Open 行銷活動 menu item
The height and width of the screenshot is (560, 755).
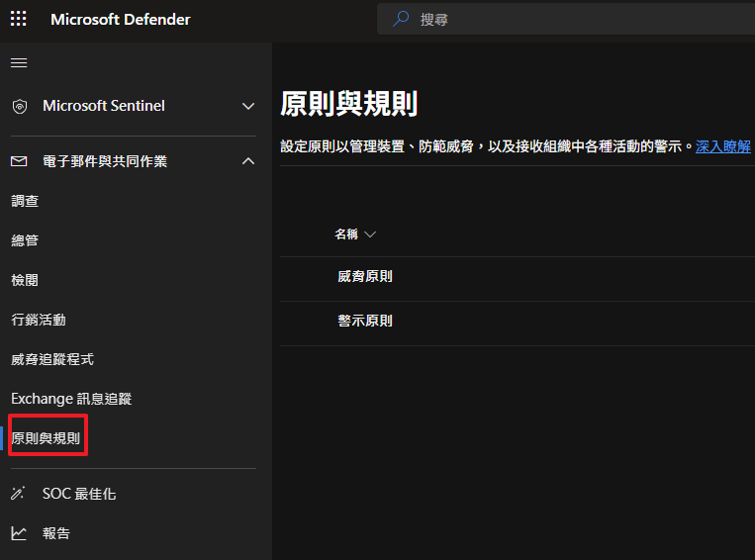click(39, 320)
